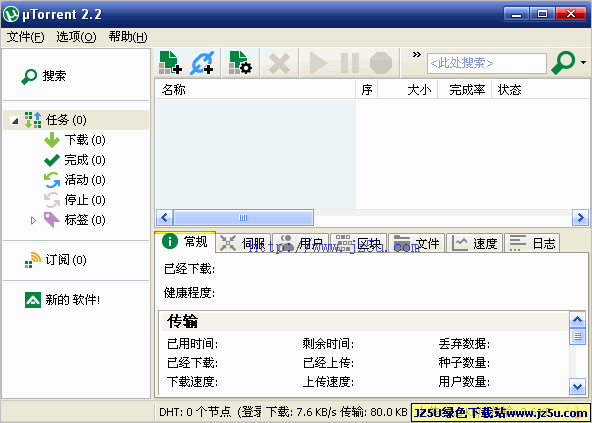Select 标签 (0) category
592x423 pixels.
coord(75,220)
